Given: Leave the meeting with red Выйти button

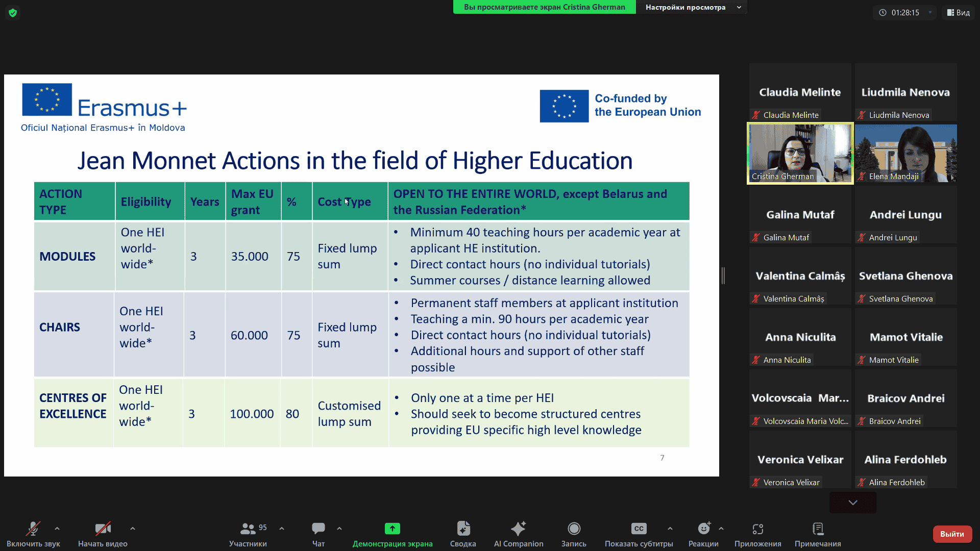Looking at the screenshot, I should pos(952,534).
